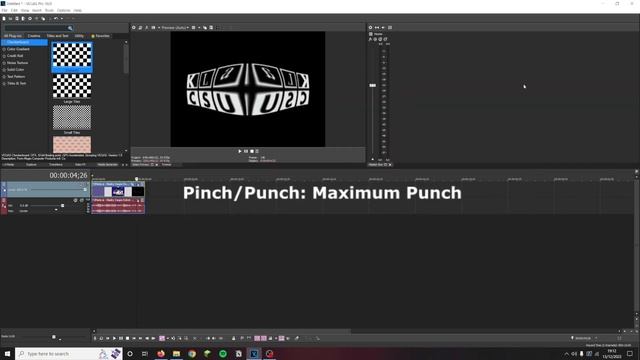Open the Preview (Auto) quality dropdown
Viewport: 640px width, 360px height.
pos(175,28)
